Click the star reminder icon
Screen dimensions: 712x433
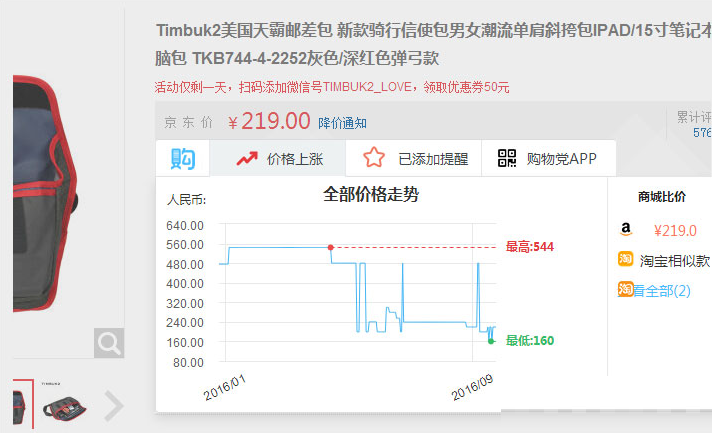(374, 157)
